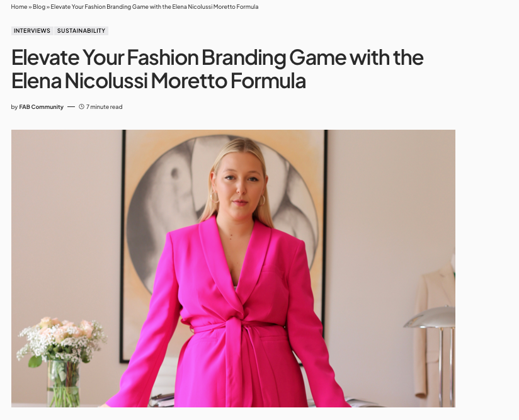Image resolution: width=519 pixels, height=420 pixels.
Task: Click the clock reading-time icon
Action: pyautogui.click(x=82, y=107)
